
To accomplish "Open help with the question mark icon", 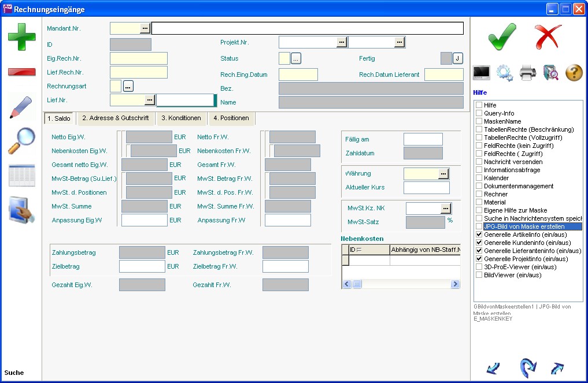I will 574,73.
